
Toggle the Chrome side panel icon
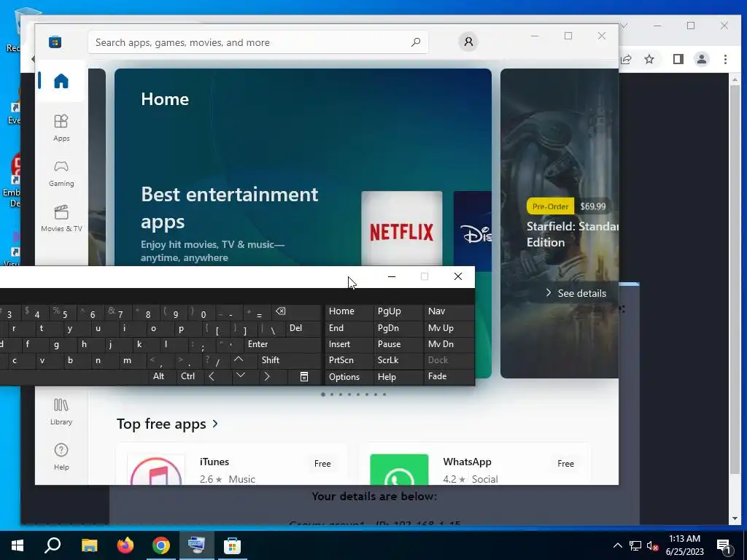pyautogui.click(x=678, y=59)
